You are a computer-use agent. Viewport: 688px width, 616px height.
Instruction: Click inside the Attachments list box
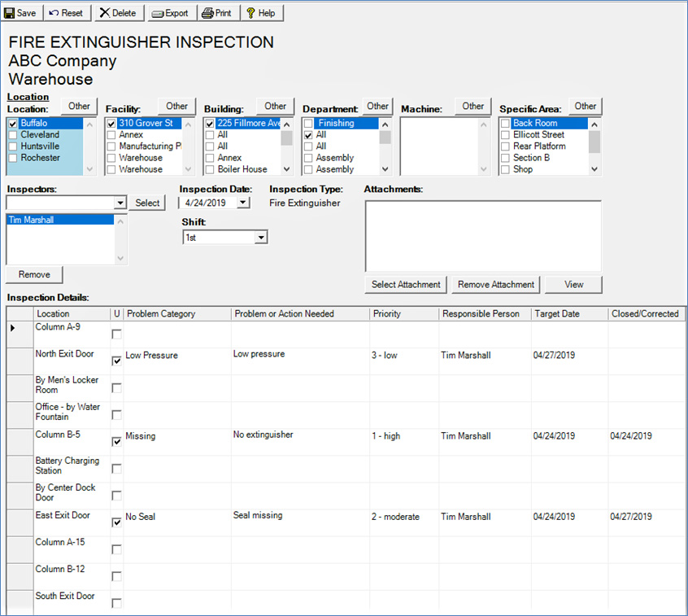point(483,236)
